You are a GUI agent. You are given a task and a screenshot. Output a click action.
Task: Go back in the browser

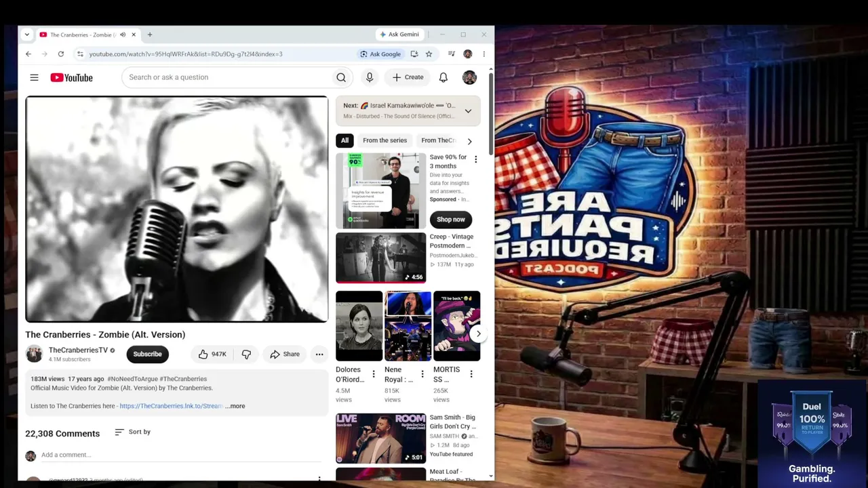28,54
